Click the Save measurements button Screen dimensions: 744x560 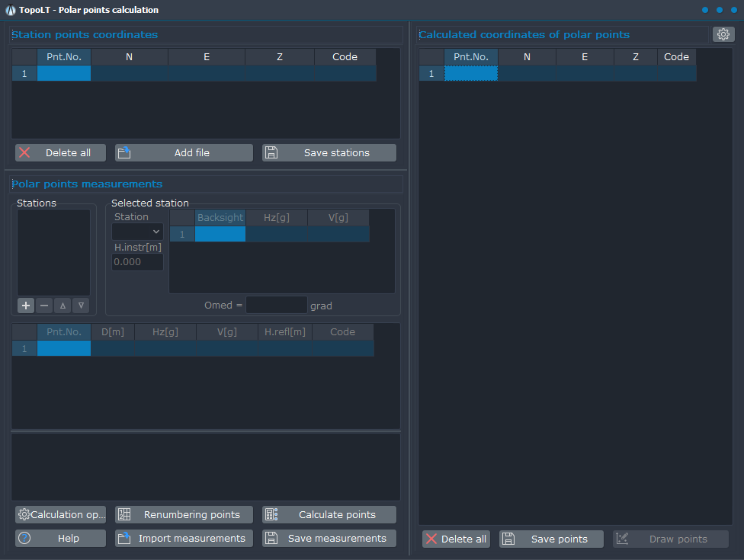[x=329, y=538]
